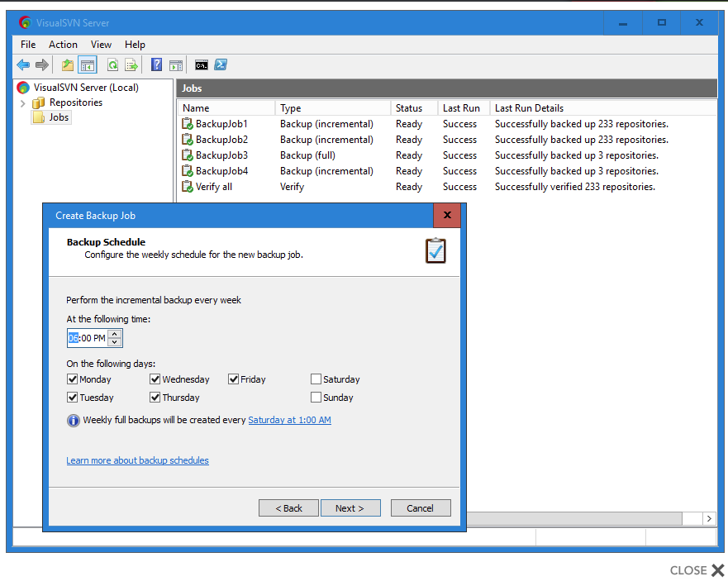Viewport: 728px width, 586px height.
Task: Click the BackupJob2 "Success" last run cell
Action: click(459, 140)
